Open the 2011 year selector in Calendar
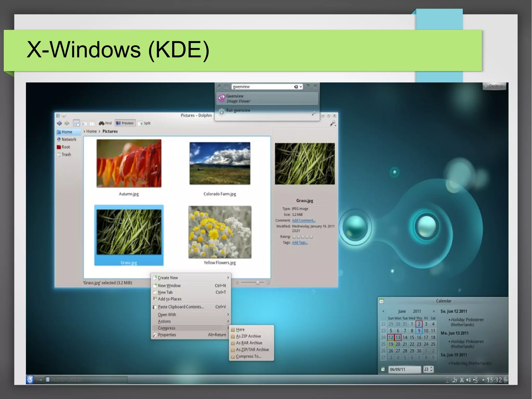532x399 pixels. [x=417, y=311]
